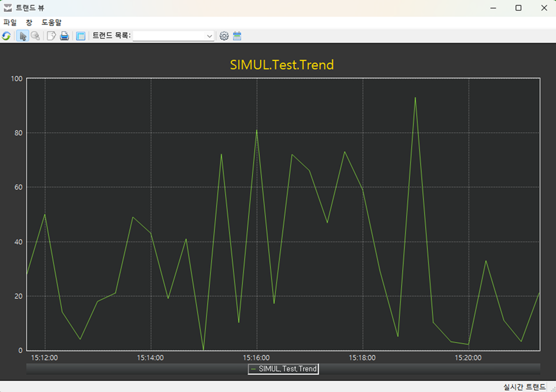Screen dimensions: 556x392
Task: Click the app icon in title bar
Action: (x=8, y=8)
